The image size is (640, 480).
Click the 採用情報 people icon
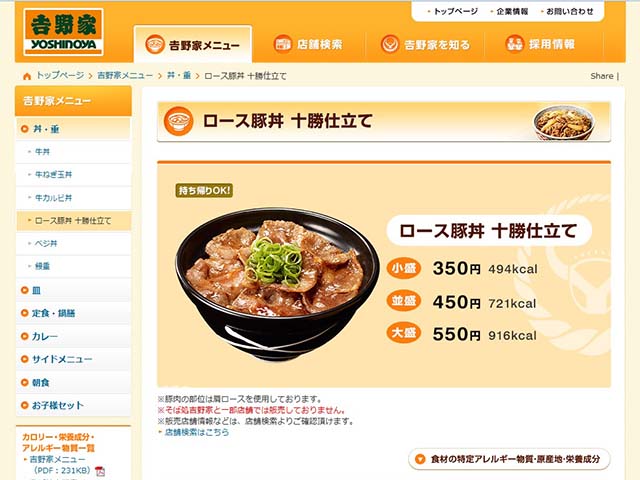point(515,44)
